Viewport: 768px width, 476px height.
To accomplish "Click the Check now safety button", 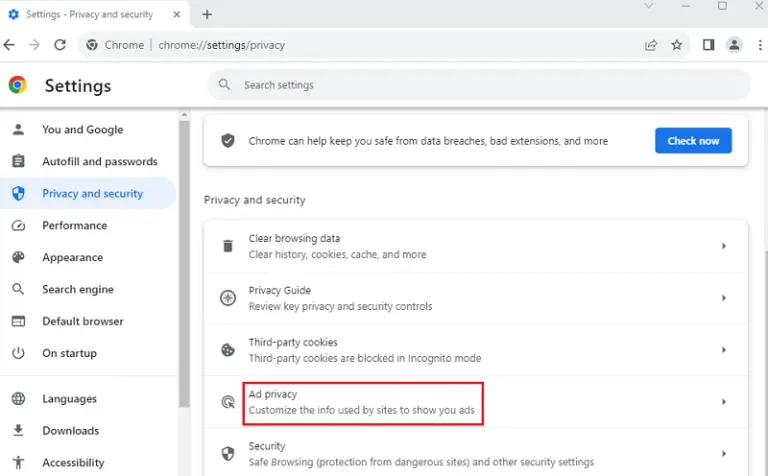I will pos(693,141).
